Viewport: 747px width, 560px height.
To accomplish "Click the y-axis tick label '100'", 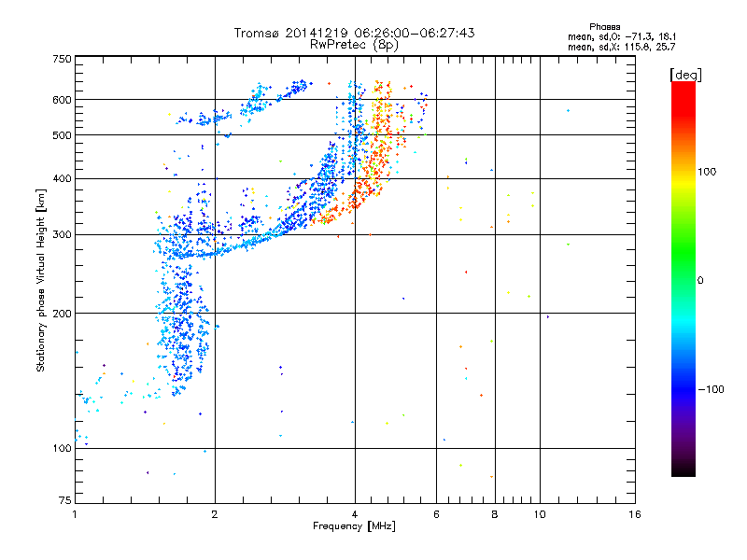I will coord(62,449).
